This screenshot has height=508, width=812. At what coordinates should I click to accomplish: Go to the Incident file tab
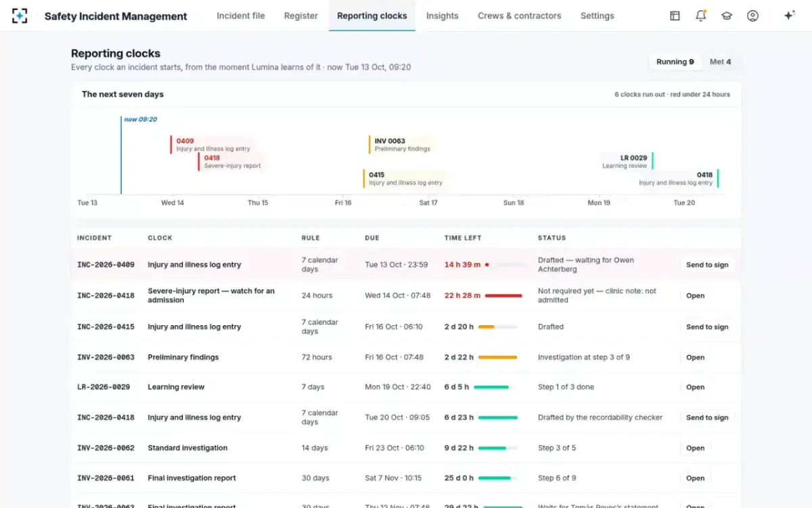[x=241, y=16]
